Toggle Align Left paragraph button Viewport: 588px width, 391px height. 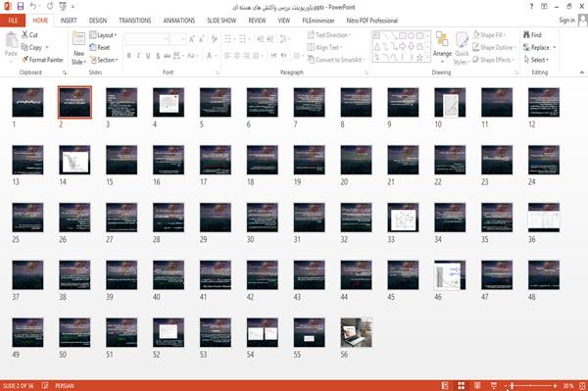(227, 56)
